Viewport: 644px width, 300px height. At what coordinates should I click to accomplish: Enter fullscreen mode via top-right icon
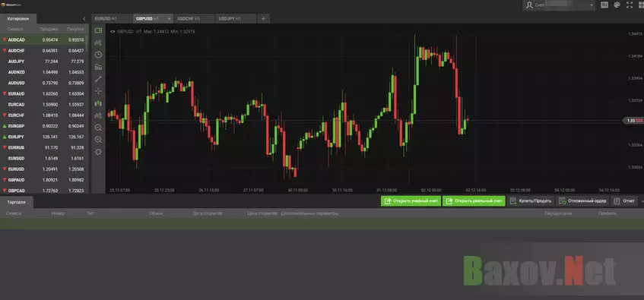(x=630, y=5)
